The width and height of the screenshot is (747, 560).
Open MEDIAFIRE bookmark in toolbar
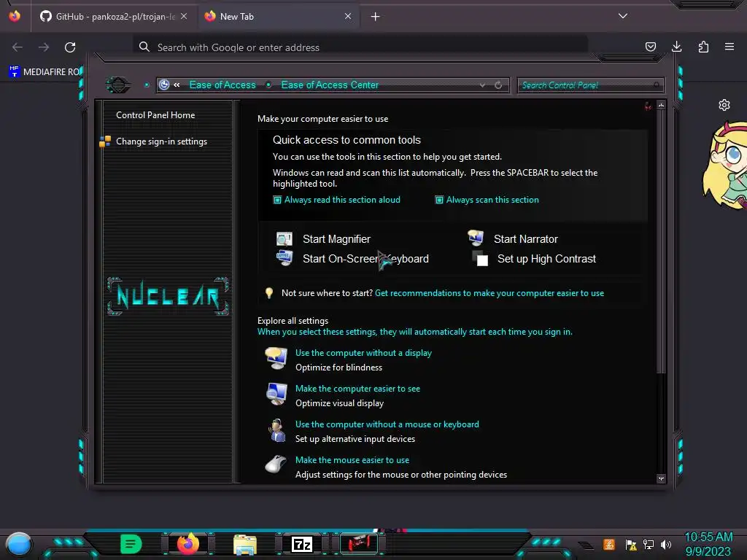point(44,72)
